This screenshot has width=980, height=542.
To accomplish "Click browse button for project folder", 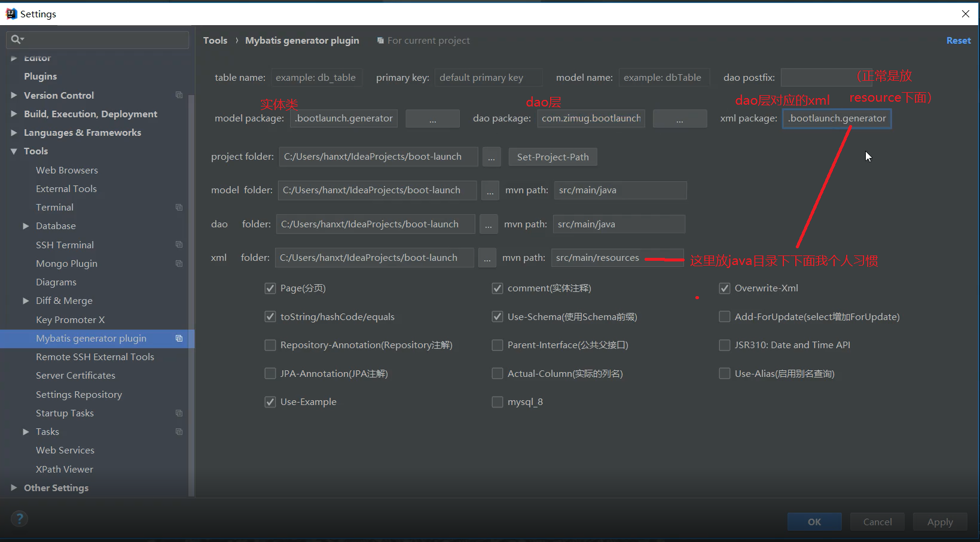I will coord(491,157).
